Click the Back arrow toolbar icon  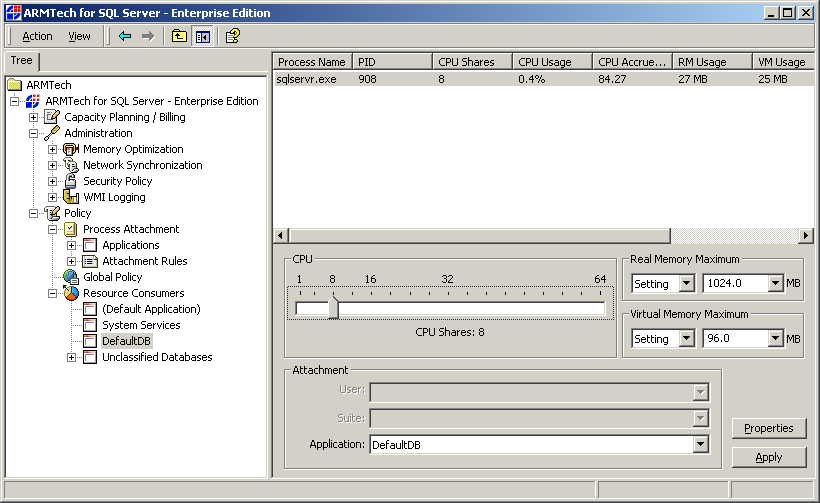(x=124, y=36)
